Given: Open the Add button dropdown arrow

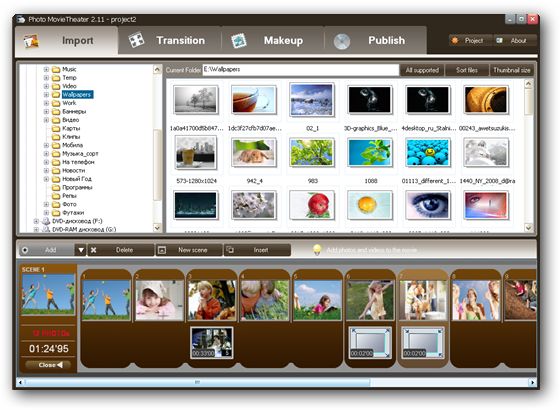Looking at the screenshot, I should coord(81,250).
